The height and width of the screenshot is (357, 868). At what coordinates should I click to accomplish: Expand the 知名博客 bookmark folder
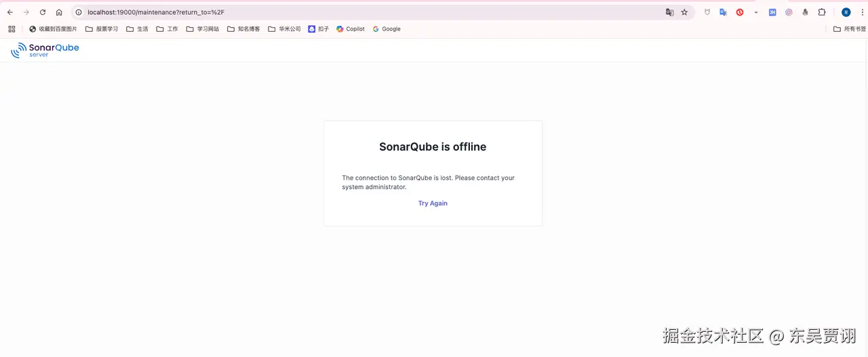tap(243, 29)
